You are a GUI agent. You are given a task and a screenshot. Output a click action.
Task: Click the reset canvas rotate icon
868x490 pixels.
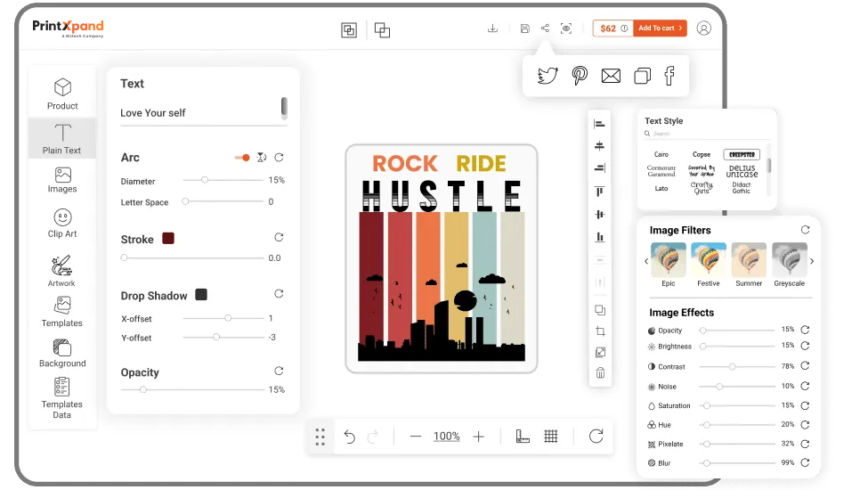click(x=596, y=437)
